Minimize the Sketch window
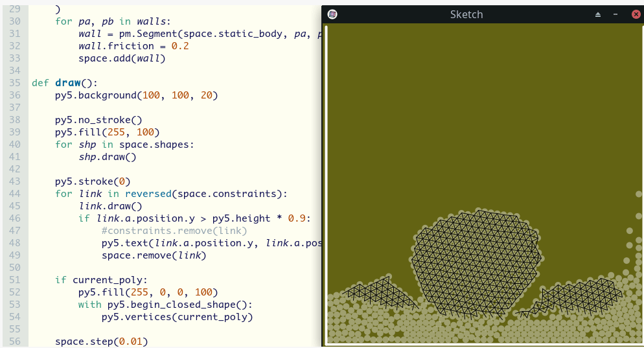This screenshot has height=348, width=644. coord(615,14)
